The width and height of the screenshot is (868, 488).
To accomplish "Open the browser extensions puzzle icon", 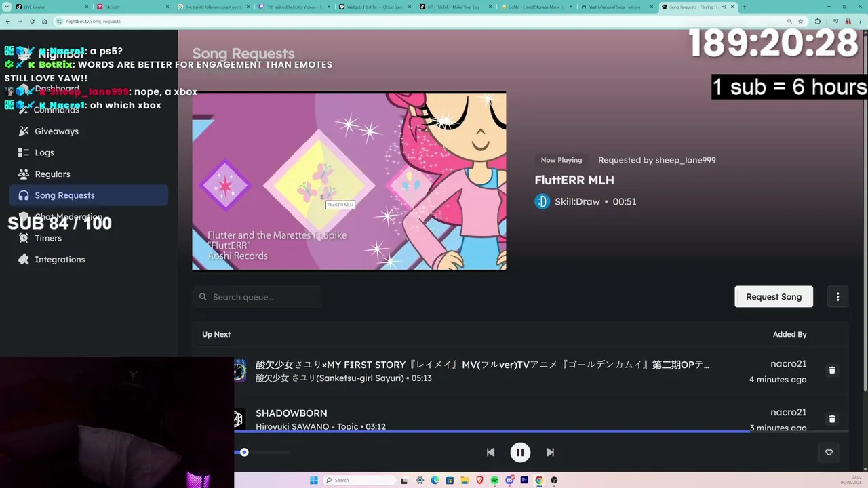I will pyautogui.click(x=818, y=21).
